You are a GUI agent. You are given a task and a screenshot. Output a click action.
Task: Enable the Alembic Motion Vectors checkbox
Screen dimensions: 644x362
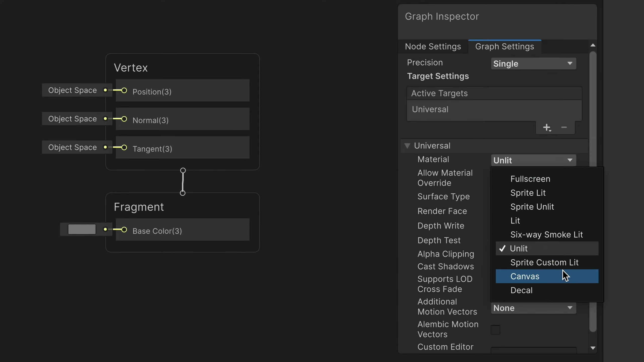(495, 330)
